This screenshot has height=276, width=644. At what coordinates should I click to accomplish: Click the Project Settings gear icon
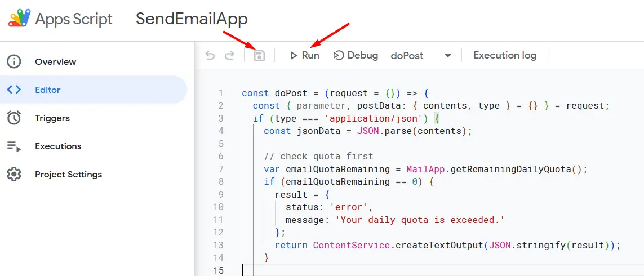[14, 175]
